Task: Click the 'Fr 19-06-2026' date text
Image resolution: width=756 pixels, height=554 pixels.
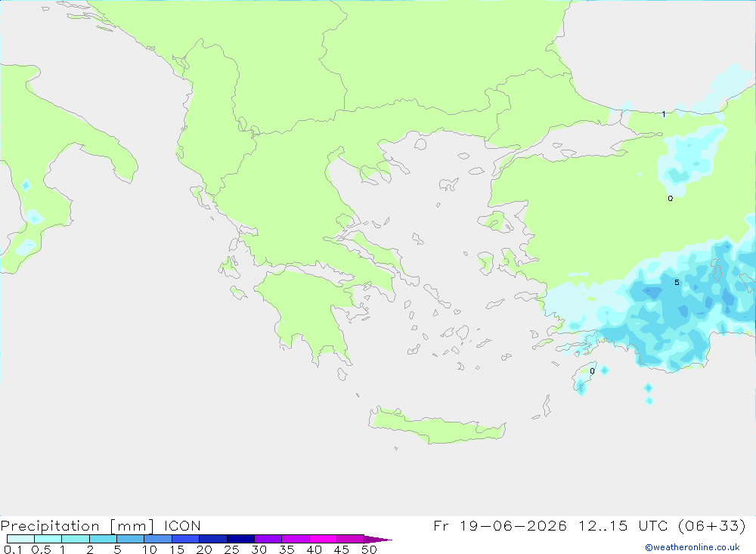Action: (500, 525)
